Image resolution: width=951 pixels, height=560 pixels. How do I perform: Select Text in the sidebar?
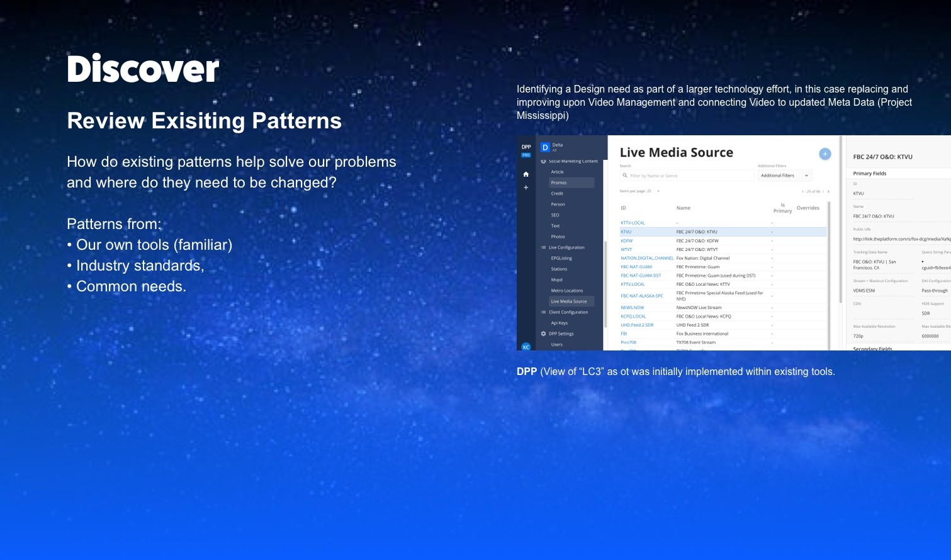click(x=555, y=225)
